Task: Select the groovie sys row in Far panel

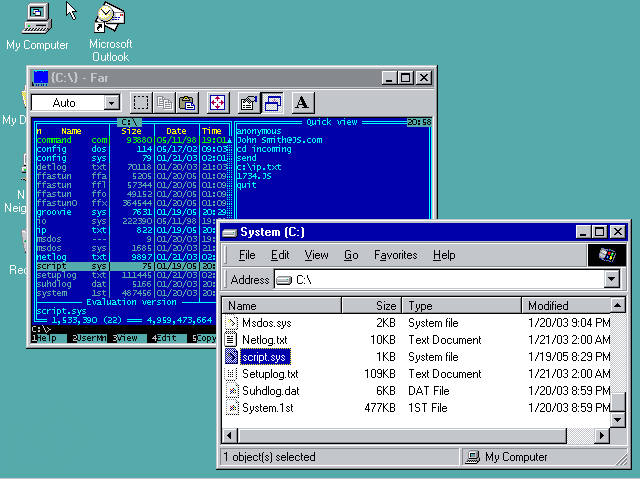Action: click(x=133, y=212)
